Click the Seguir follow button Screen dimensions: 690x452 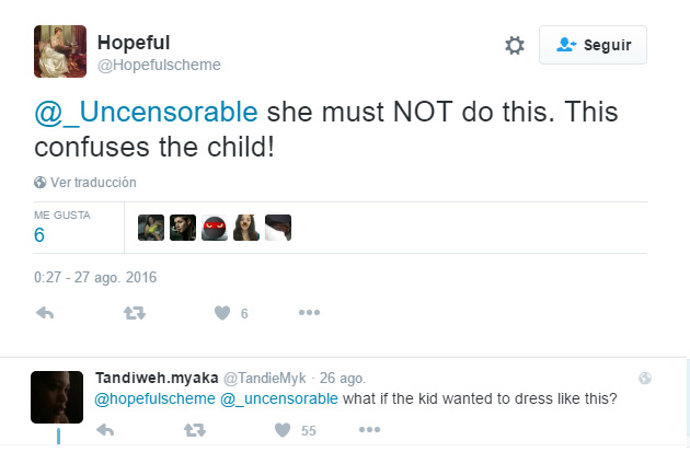tap(592, 45)
